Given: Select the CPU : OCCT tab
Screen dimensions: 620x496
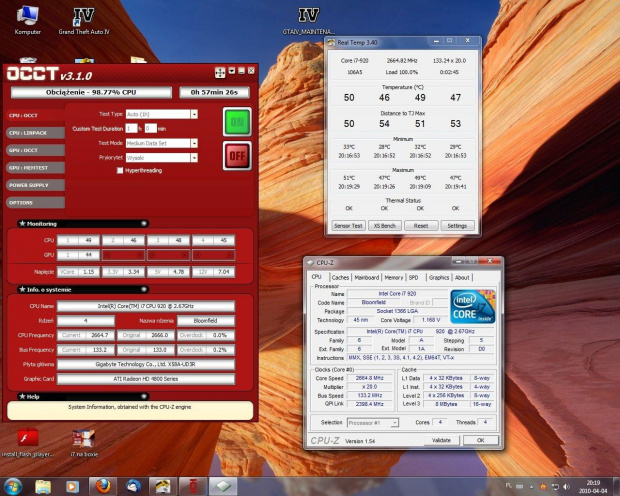Looking at the screenshot, I should pyautogui.click(x=35, y=115).
